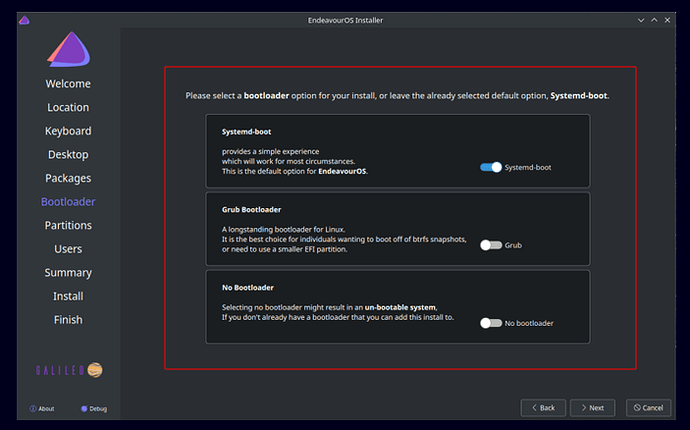Click the Debug icon at bottom left
This screenshot has width=690, height=430.
click(x=84, y=408)
